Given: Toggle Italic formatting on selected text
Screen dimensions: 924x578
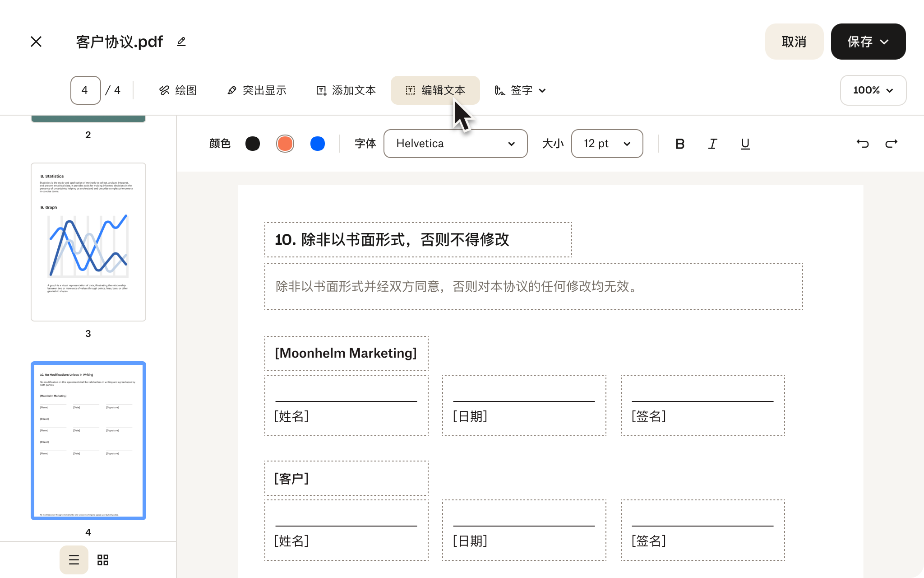Looking at the screenshot, I should click(x=712, y=143).
